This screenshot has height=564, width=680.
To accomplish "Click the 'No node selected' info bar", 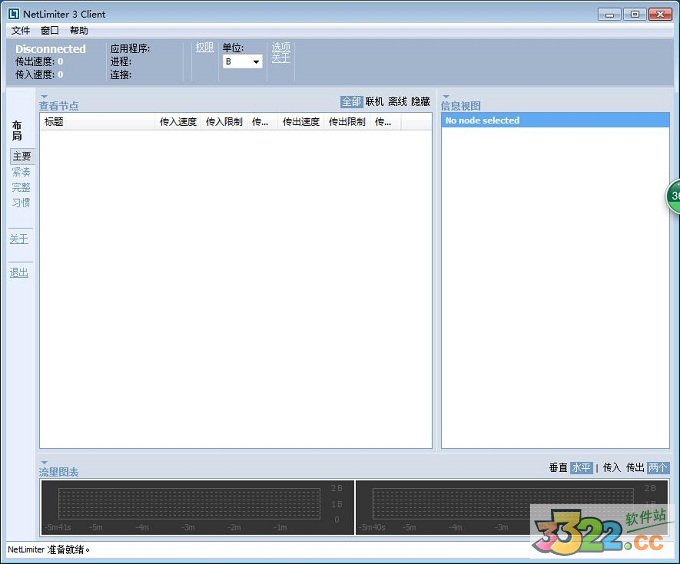I will coord(555,120).
